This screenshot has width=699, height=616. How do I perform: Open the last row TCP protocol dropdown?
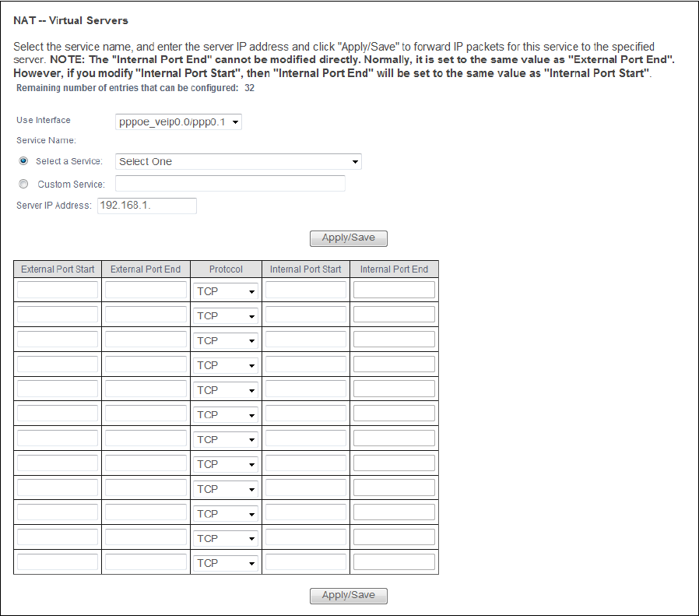point(226,563)
